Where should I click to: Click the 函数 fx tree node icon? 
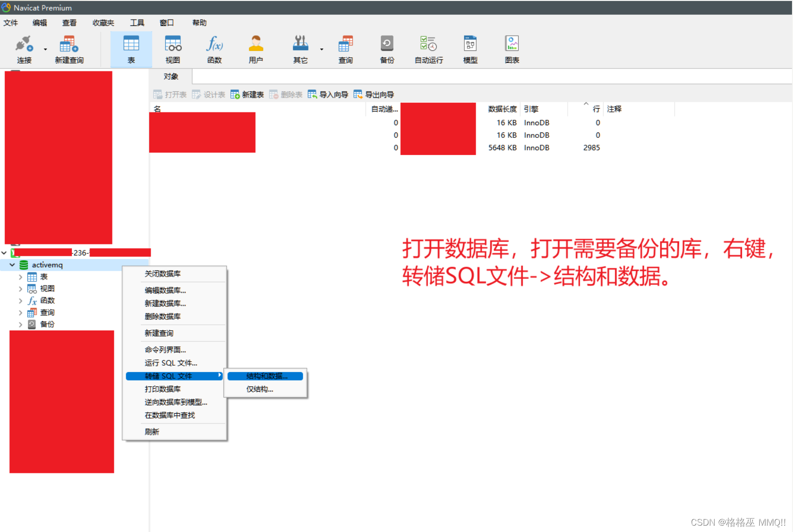(x=32, y=301)
